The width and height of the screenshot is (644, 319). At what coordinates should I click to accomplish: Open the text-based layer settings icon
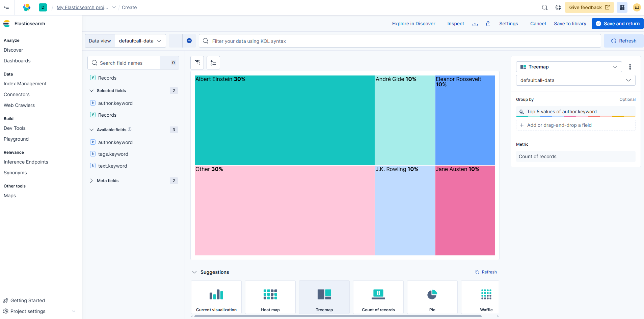[197, 63]
